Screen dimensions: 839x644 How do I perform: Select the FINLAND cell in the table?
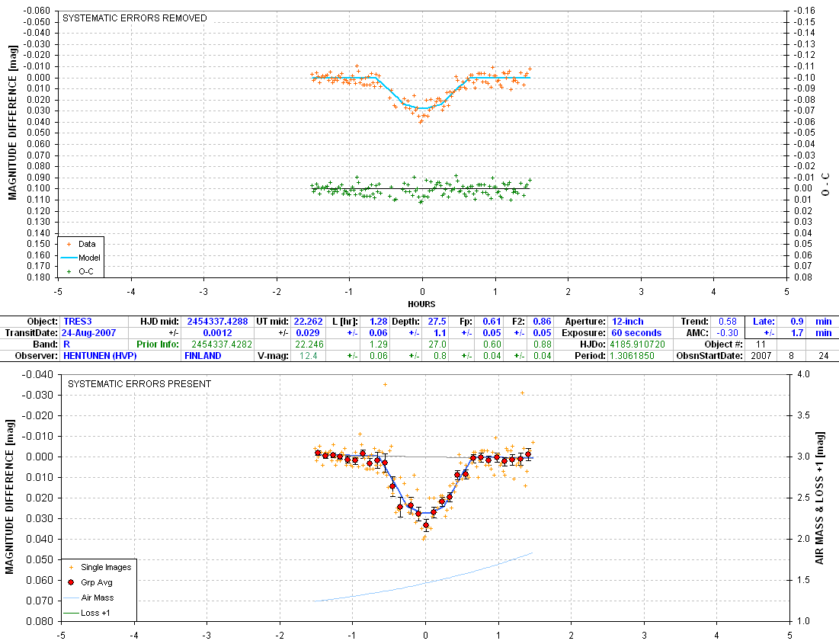pyautogui.click(x=203, y=356)
